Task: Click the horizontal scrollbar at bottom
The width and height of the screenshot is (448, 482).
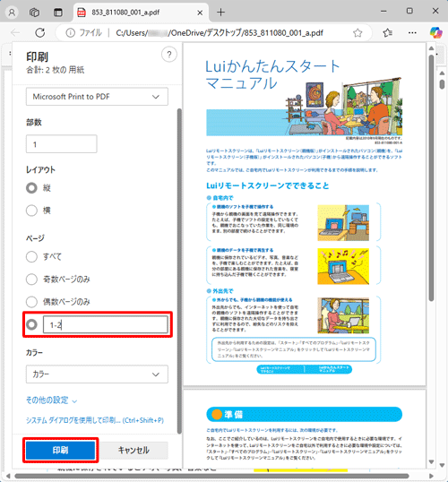Action: (211, 476)
